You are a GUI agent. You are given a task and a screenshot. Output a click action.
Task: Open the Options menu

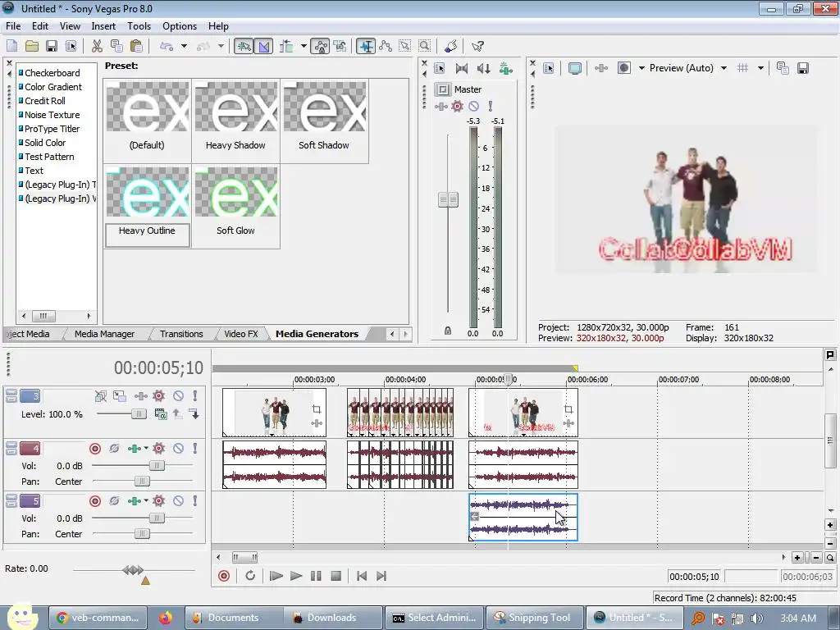(x=180, y=25)
